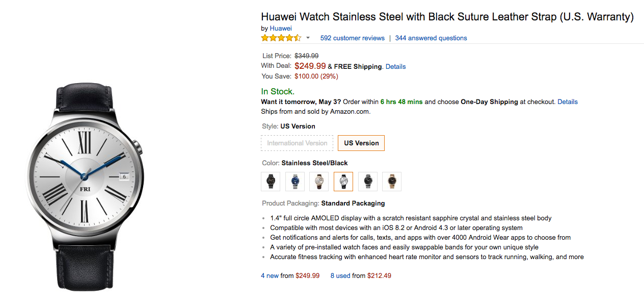Click the product title heading

(x=447, y=17)
